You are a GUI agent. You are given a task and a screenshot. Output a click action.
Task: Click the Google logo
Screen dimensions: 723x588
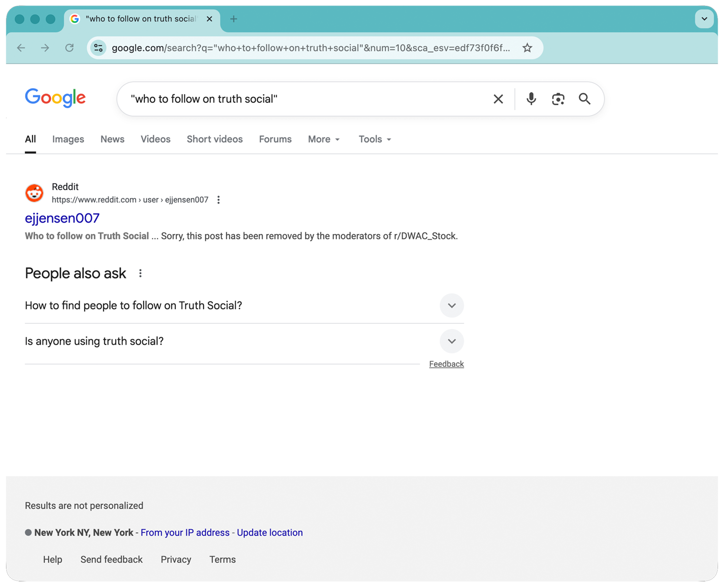[55, 98]
